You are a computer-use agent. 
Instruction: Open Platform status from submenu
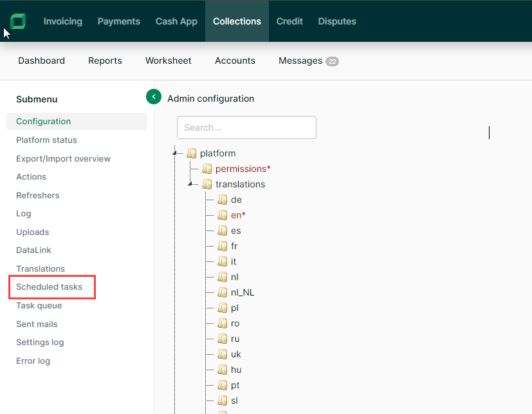point(46,140)
